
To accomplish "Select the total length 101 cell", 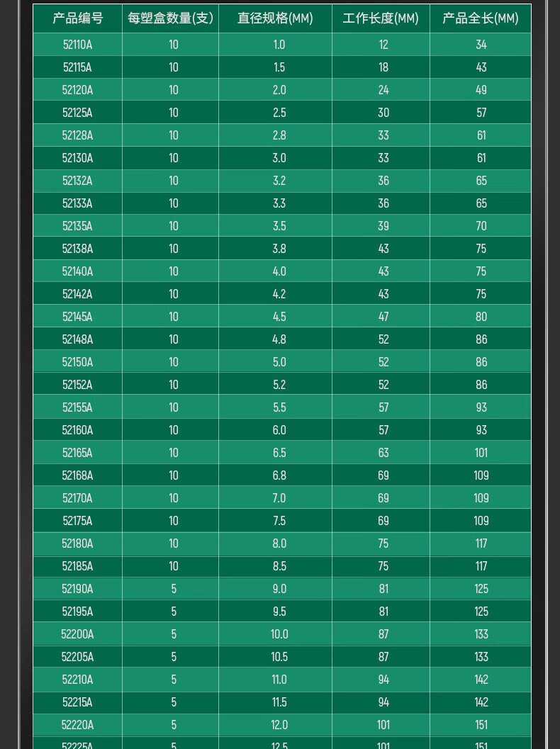I will pyautogui.click(x=481, y=453).
